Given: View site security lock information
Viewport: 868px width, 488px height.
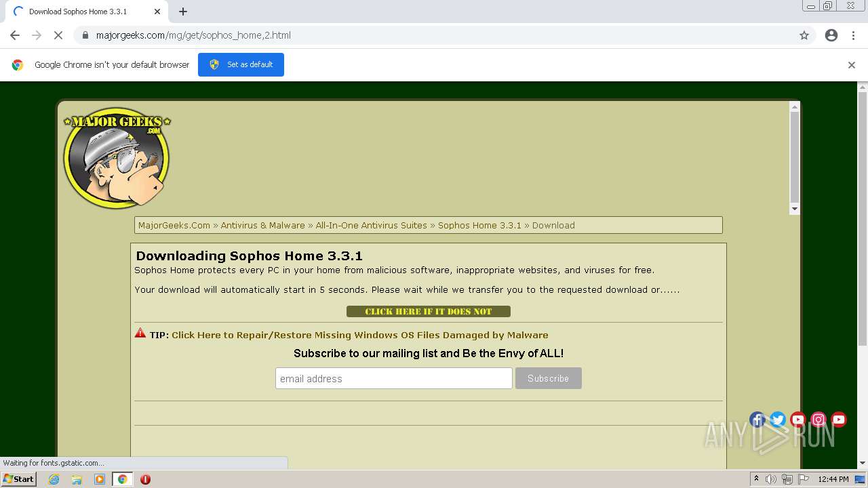Looking at the screenshot, I should [85, 35].
